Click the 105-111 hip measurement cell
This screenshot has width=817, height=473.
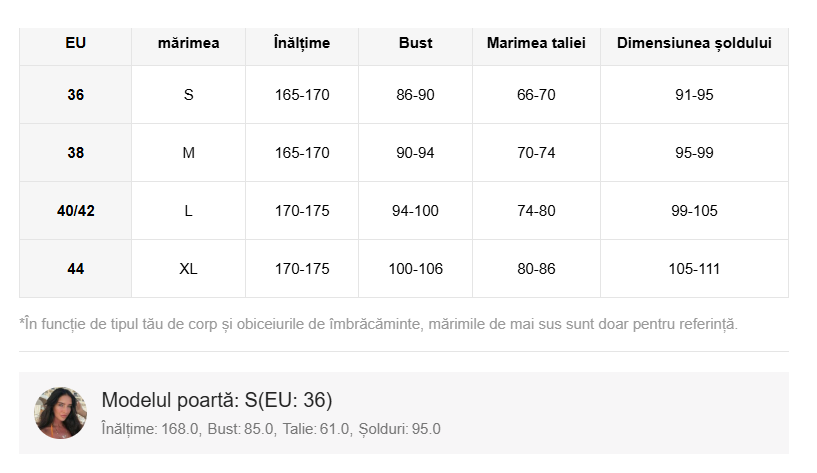[x=694, y=269]
